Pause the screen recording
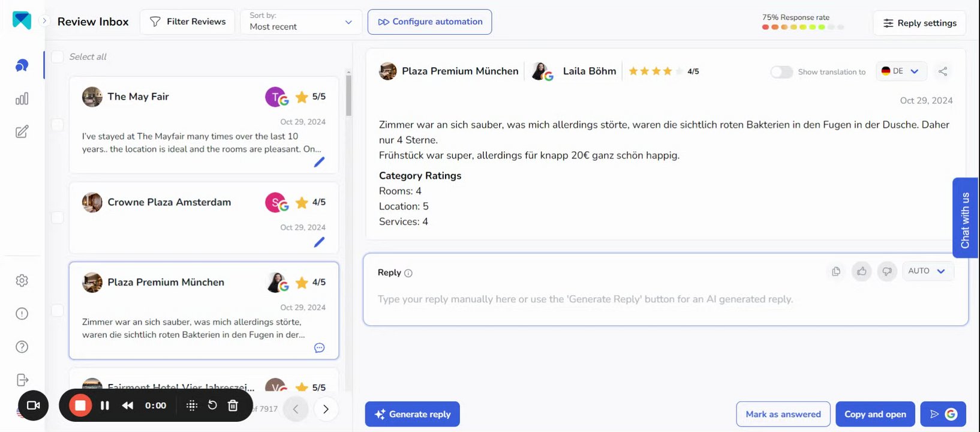This screenshot has height=432, width=980. click(105, 406)
